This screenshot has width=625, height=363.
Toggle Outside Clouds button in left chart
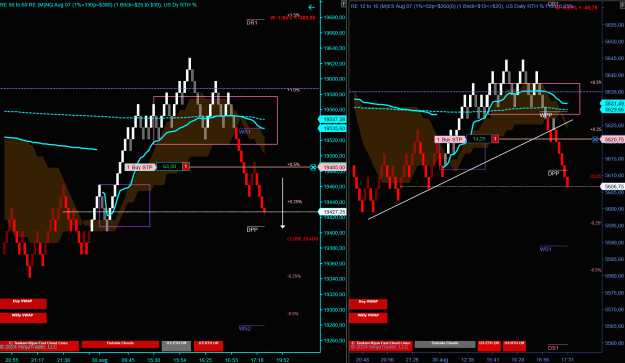coord(120,344)
